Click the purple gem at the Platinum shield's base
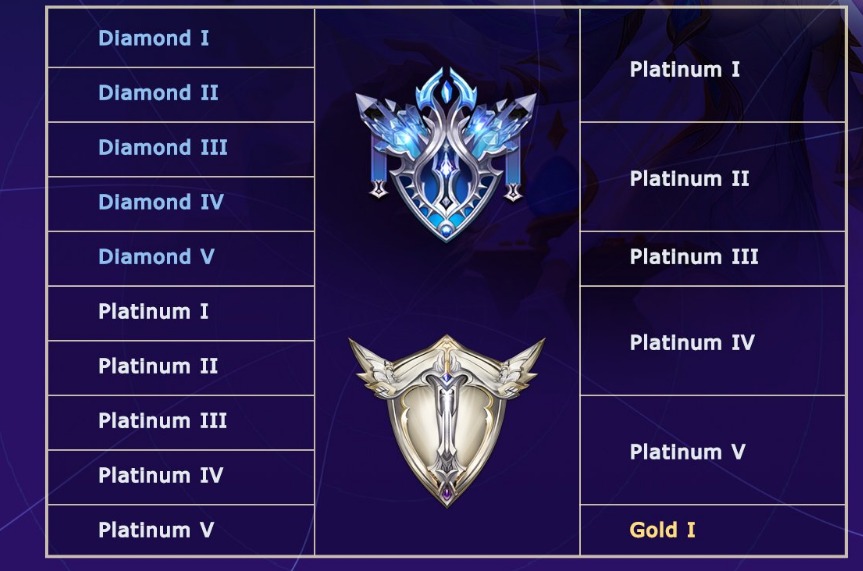The width and height of the screenshot is (863, 571). pyautogui.click(x=446, y=492)
